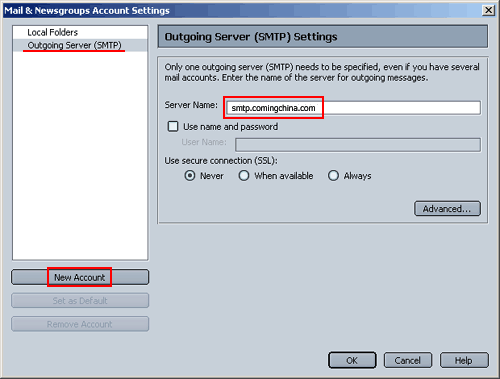Click the 'Use secure connection (SSL):' label
The height and width of the screenshot is (379, 500).
(221, 161)
